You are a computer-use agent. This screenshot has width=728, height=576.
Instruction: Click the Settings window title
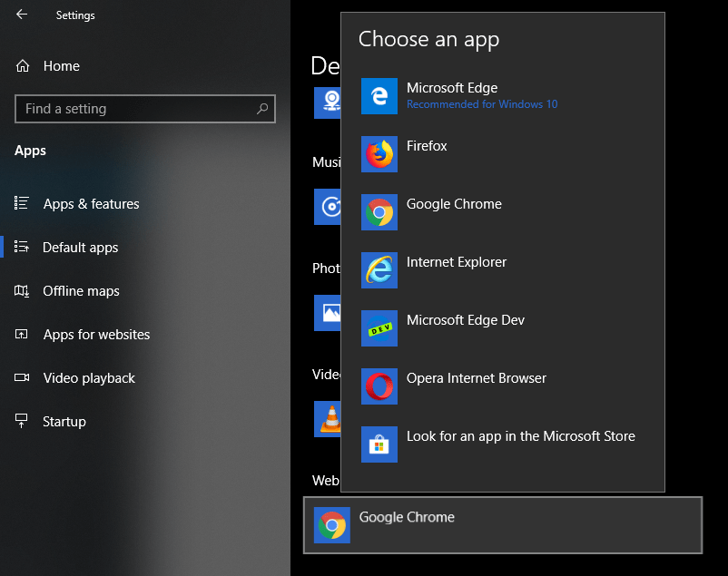pyautogui.click(x=75, y=15)
